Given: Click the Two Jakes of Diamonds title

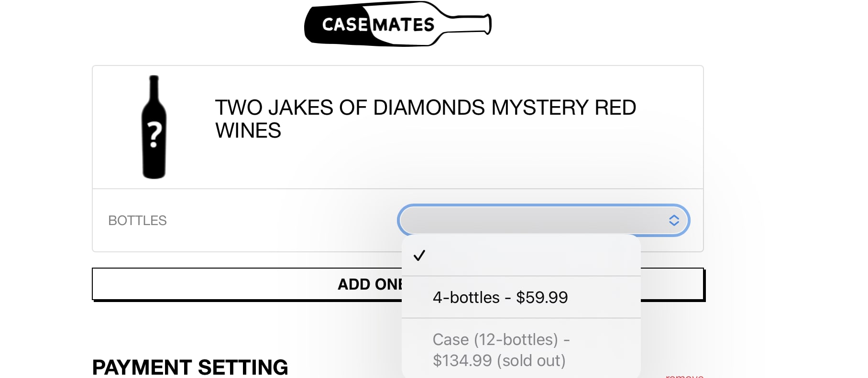Looking at the screenshot, I should [x=425, y=108].
